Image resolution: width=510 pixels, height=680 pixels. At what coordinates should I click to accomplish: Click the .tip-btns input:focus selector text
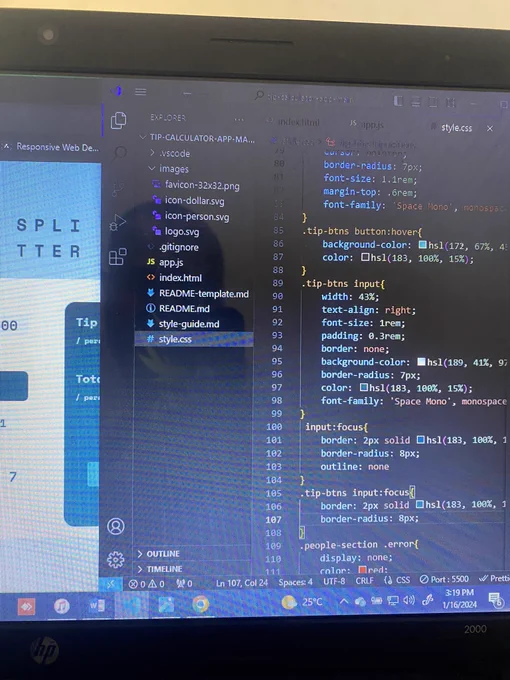(355, 493)
